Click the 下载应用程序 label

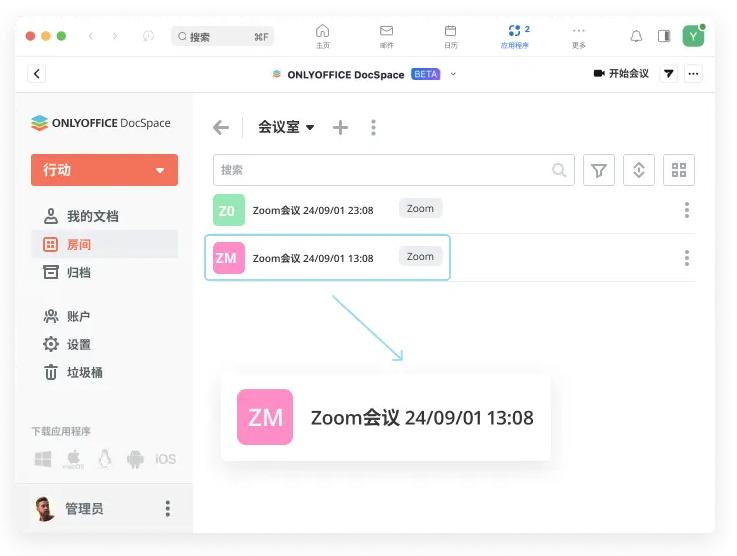pos(61,431)
